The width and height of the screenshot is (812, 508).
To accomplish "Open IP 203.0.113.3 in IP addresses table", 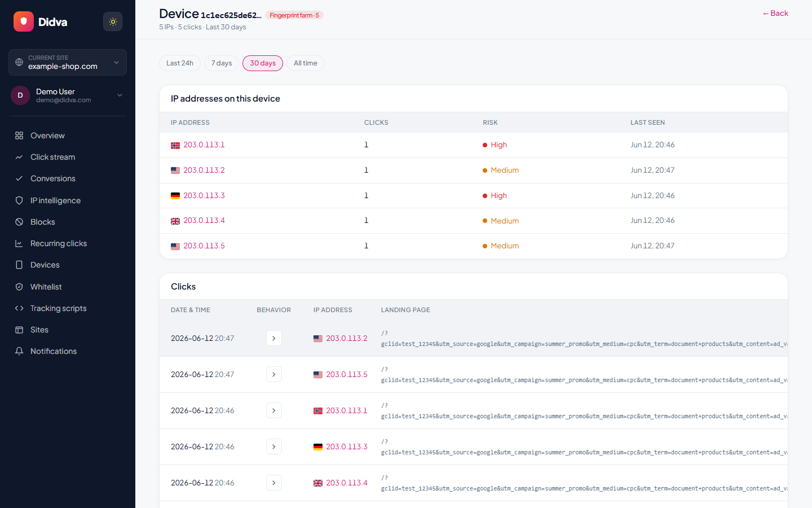I will (x=204, y=195).
